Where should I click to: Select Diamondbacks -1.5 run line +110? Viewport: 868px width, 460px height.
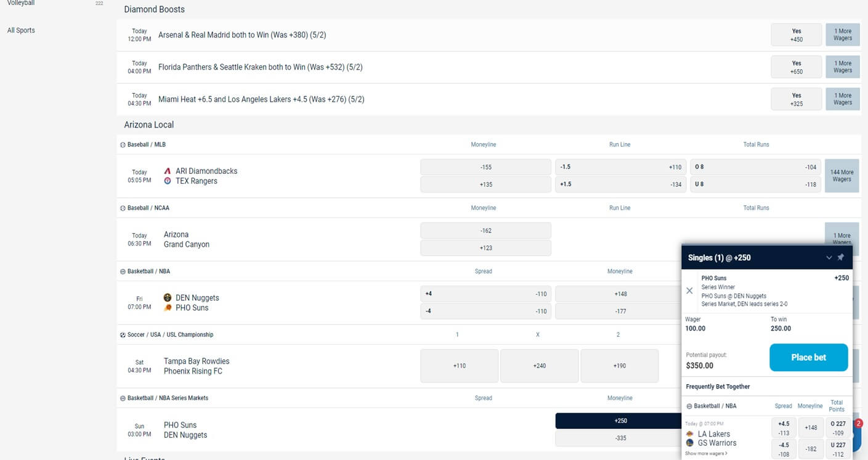(620, 167)
